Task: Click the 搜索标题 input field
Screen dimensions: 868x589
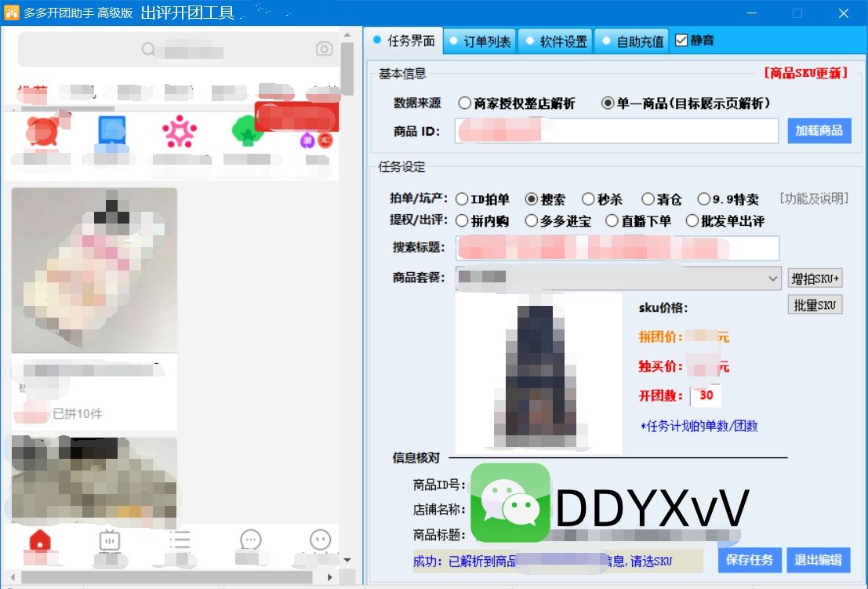Action: [x=617, y=248]
